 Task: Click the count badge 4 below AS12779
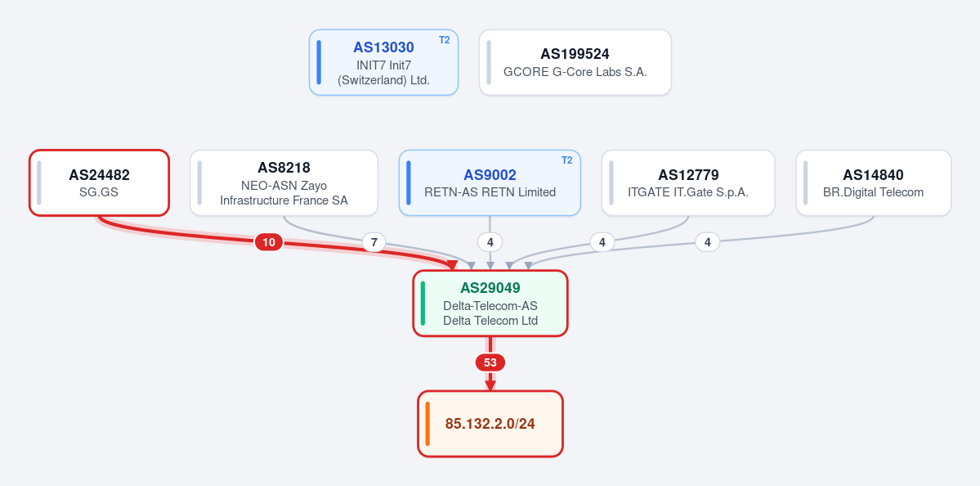(602, 242)
